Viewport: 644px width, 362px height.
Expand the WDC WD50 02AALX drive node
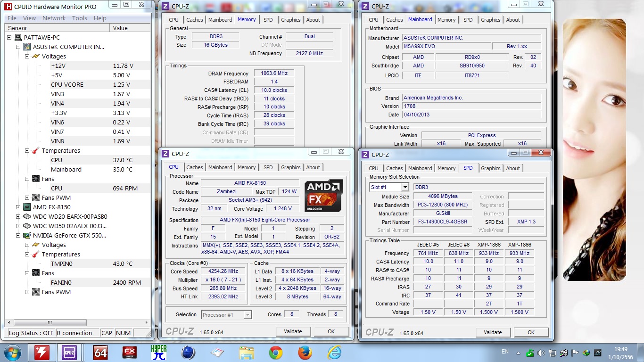tap(19, 226)
